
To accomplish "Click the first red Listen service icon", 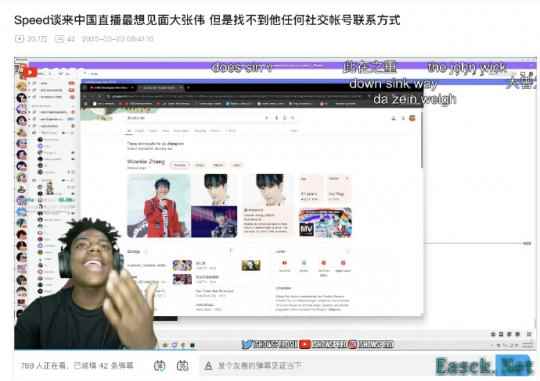I will click(x=284, y=263).
